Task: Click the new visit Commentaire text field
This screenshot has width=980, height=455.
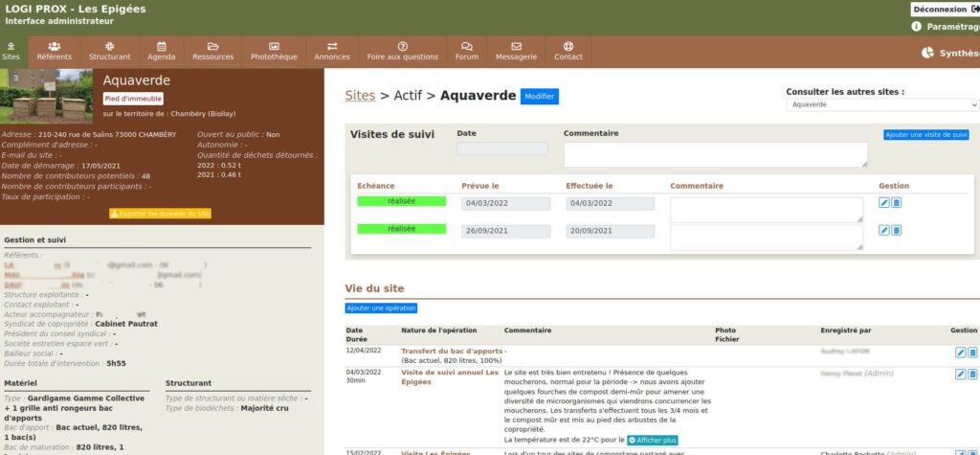Action: [715, 154]
